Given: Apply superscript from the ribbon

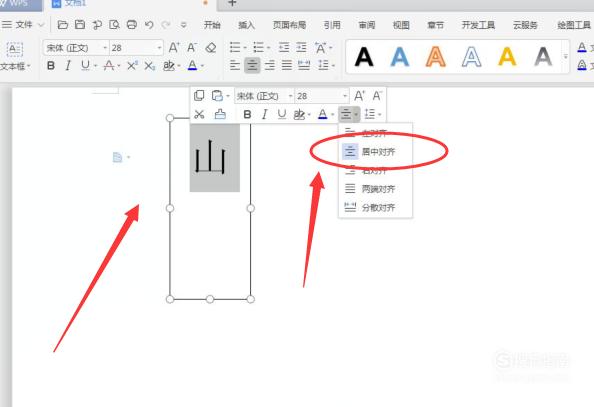Looking at the screenshot, I should [132, 66].
